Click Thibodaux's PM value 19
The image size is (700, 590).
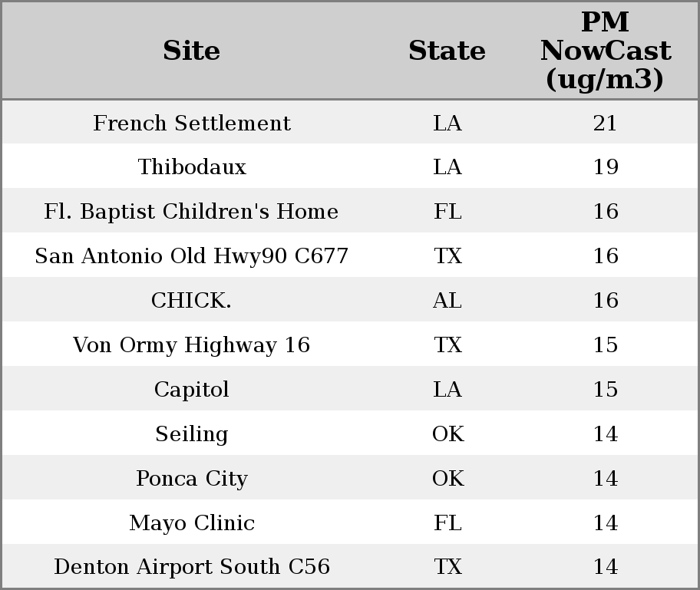click(x=605, y=167)
